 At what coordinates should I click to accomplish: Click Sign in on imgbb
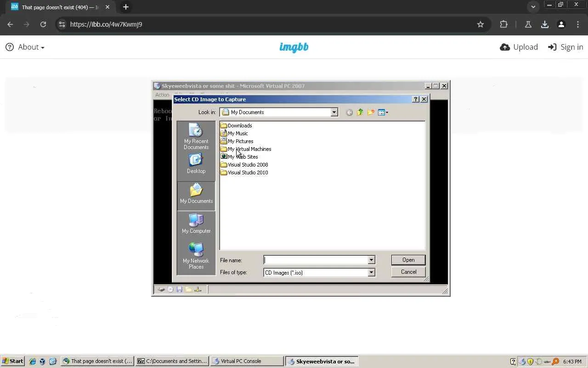click(565, 47)
